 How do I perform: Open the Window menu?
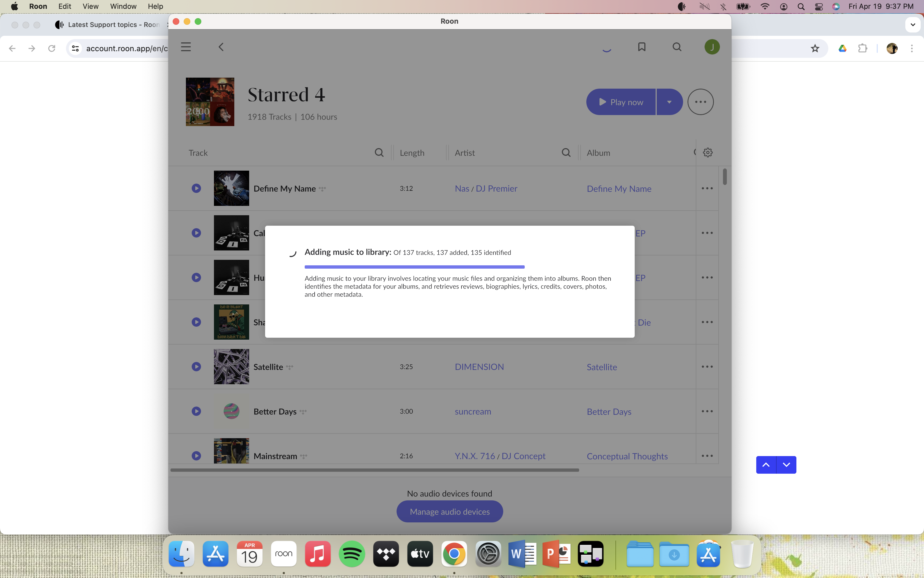pos(123,7)
